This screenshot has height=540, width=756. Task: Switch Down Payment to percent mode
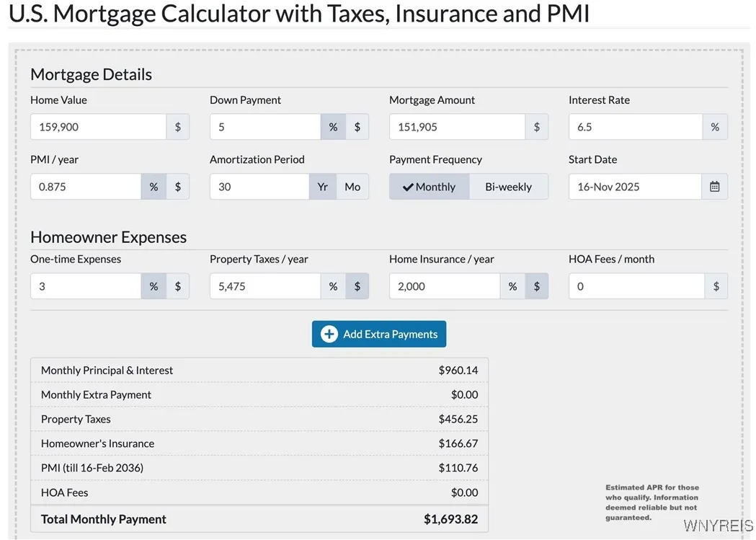coord(333,127)
